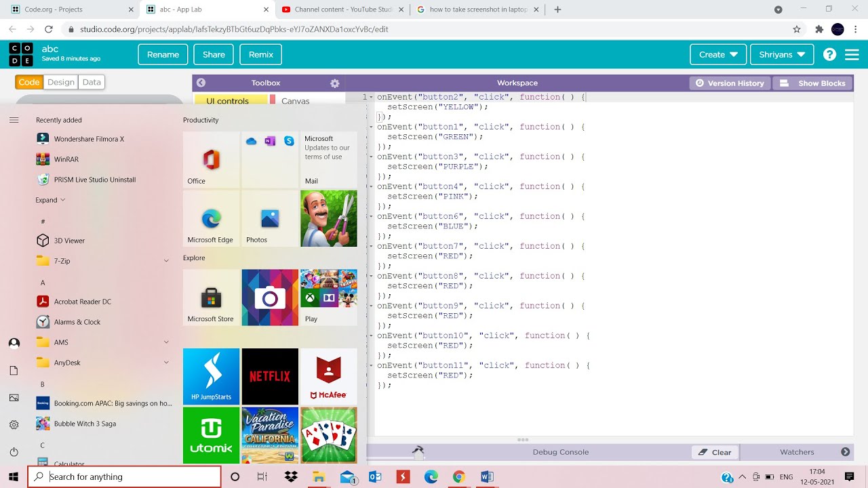Expand the Recently added list

tap(50, 200)
